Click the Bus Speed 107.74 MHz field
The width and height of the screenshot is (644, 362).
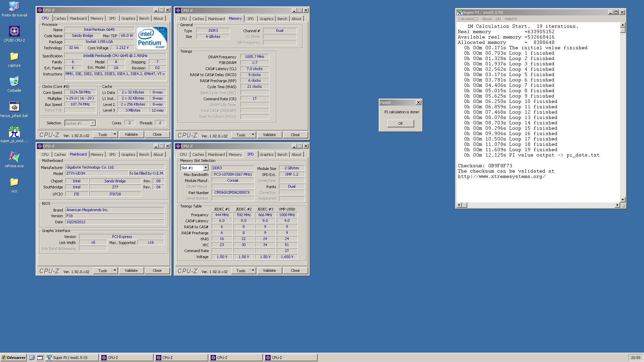click(x=80, y=104)
